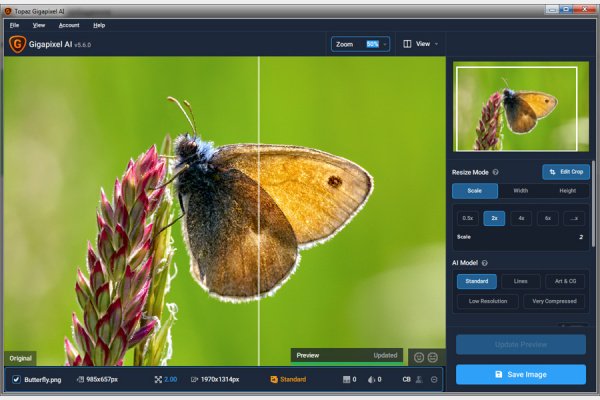Open the Help menu

pyautogui.click(x=99, y=25)
